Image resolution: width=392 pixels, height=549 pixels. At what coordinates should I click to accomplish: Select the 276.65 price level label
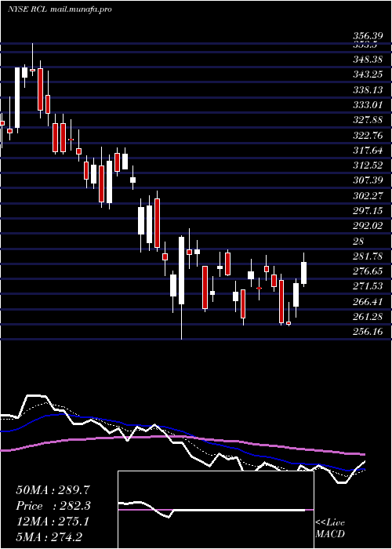pos(368,271)
